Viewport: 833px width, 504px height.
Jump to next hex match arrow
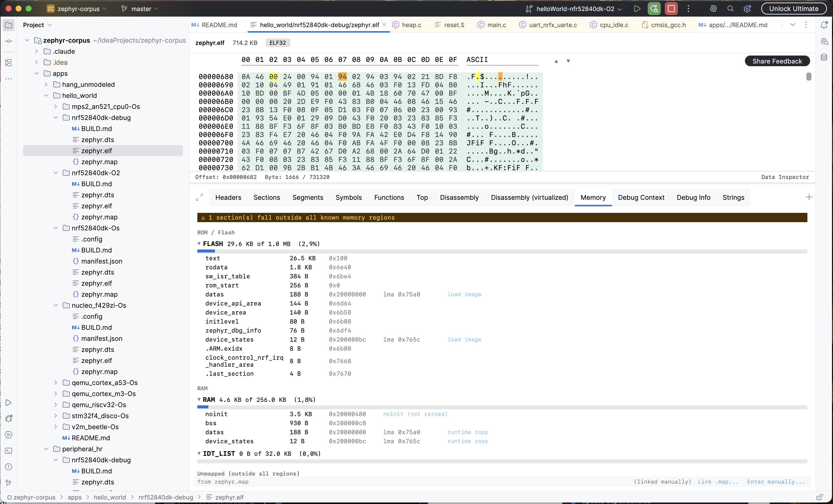coord(568,61)
